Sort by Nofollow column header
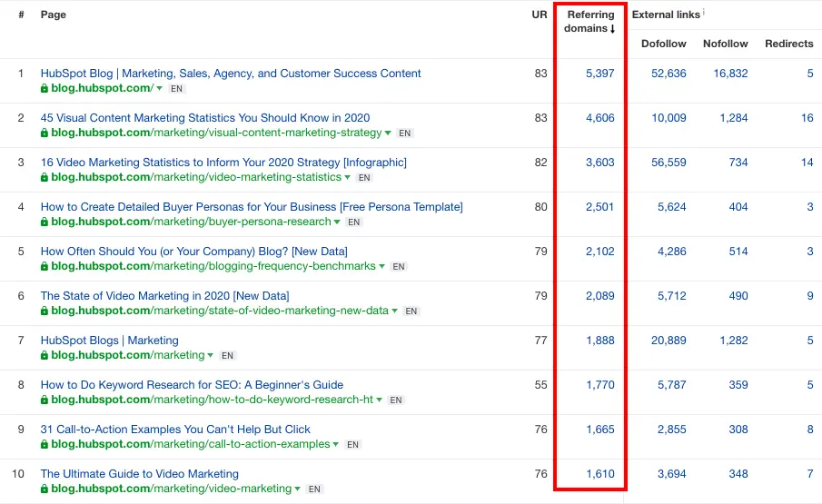The height and width of the screenshot is (504, 822). pyautogui.click(x=726, y=44)
